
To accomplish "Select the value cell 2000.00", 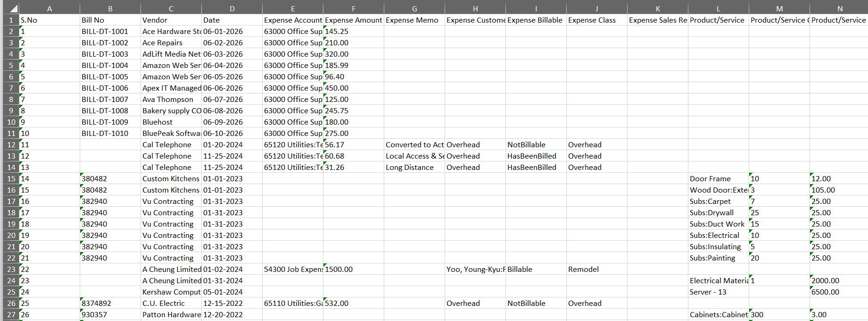I will tap(839, 280).
